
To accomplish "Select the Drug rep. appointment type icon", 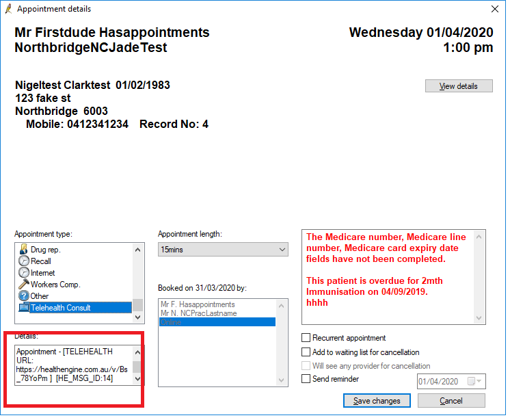I will pos(23,250).
